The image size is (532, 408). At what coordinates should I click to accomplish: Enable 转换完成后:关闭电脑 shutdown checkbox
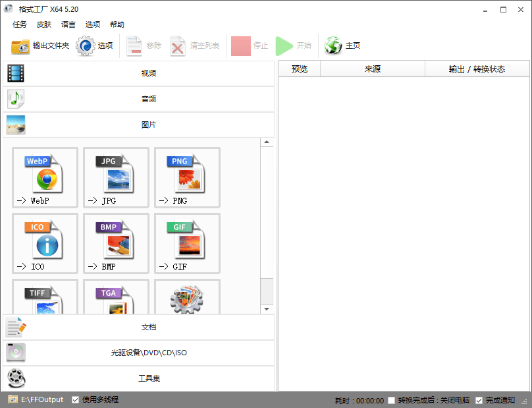(x=392, y=400)
